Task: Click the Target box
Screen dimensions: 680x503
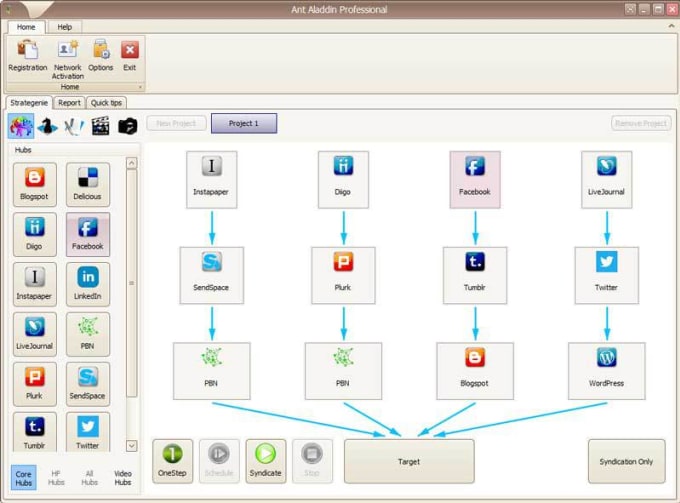Action: 409,461
